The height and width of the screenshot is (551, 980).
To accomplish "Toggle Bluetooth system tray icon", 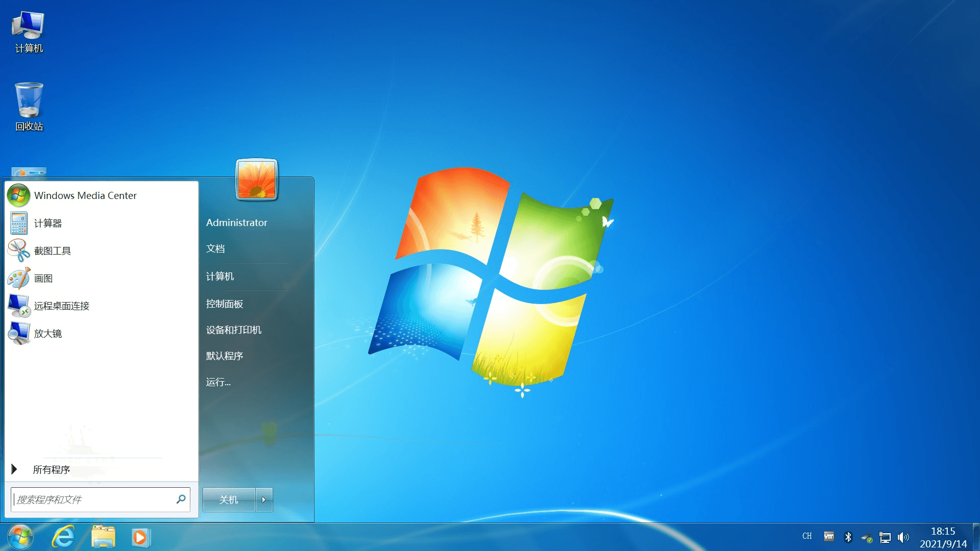I will tap(846, 537).
